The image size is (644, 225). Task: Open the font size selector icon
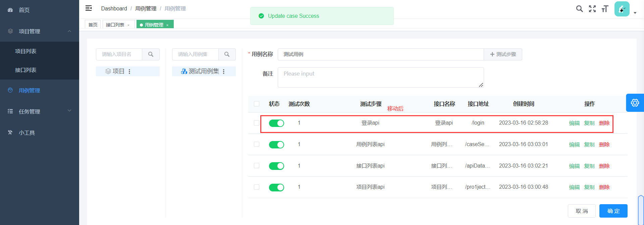[605, 9]
